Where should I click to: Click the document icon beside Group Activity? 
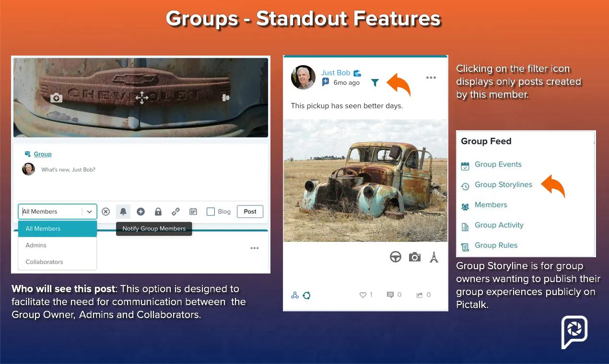(x=465, y=227)
